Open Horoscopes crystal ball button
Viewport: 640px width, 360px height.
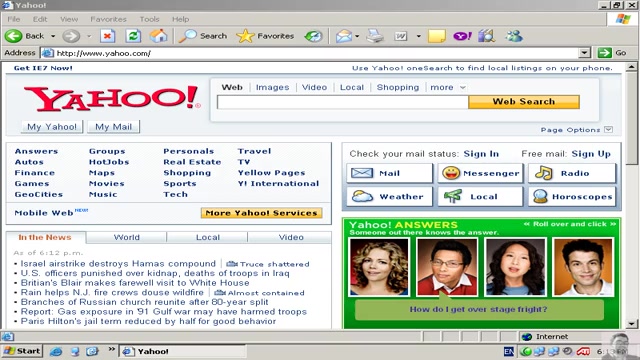[x=572, y=196]
